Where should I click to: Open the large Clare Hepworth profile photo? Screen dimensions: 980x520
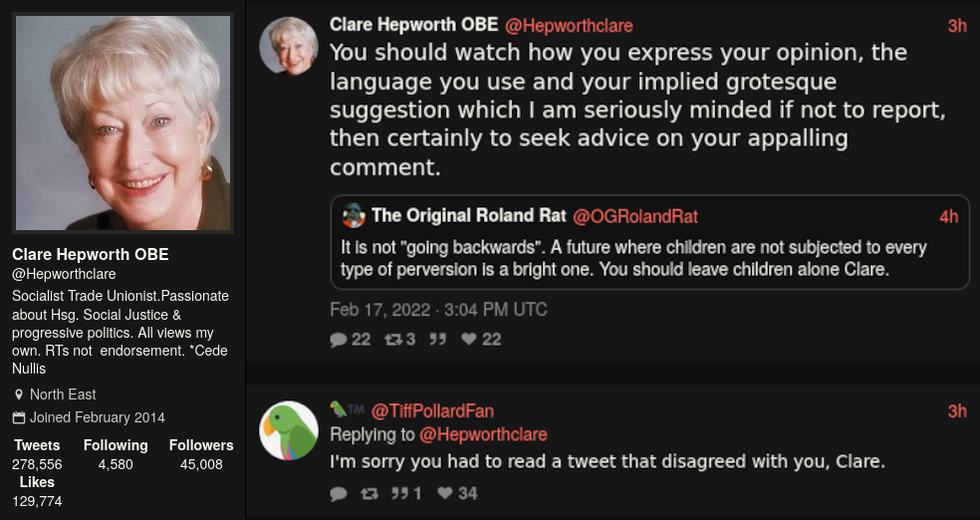[x=123, y=123]
